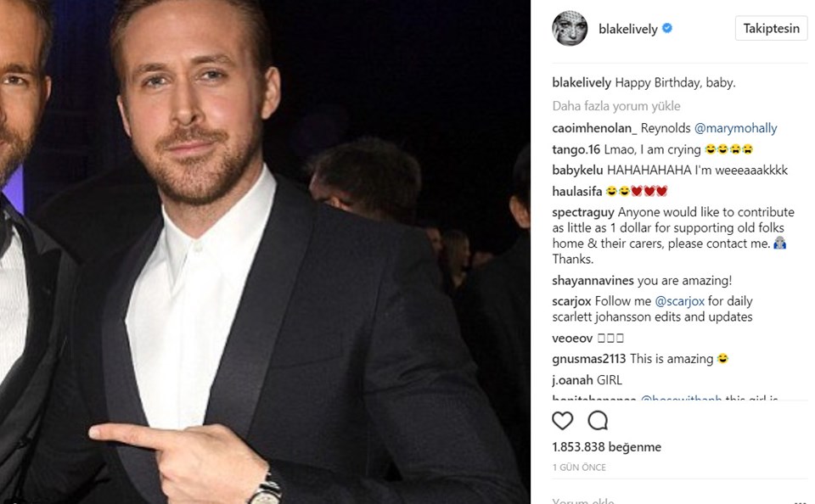View caoimhenolan_ commenter profile
This screenshot has height=504, width=815.
(594, 128)
